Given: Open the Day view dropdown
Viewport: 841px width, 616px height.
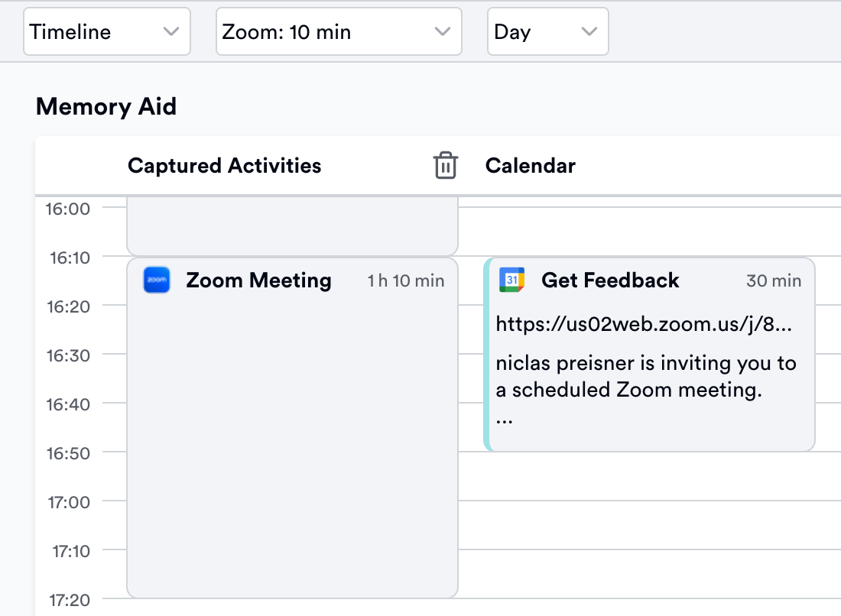Looking at the screenshot, I should (x=547, y=31).
